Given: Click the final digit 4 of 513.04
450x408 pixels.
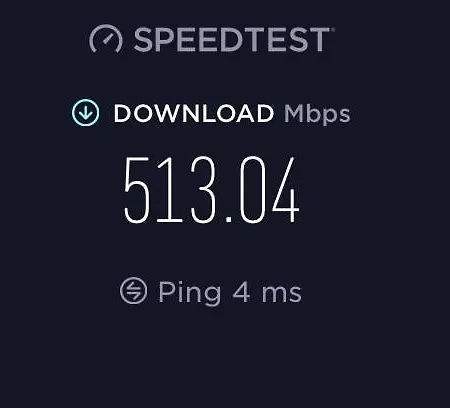Looking at the screenshot, I should coord(286,190).
